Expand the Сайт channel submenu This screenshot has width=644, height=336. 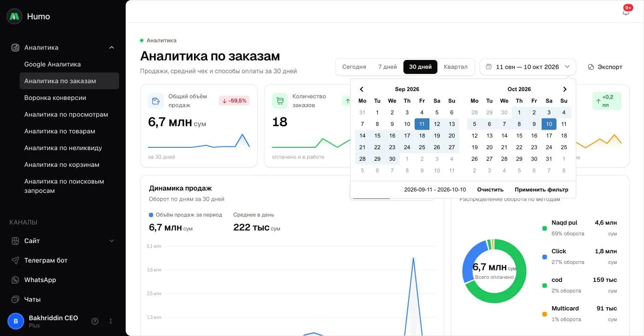[112, 241]
